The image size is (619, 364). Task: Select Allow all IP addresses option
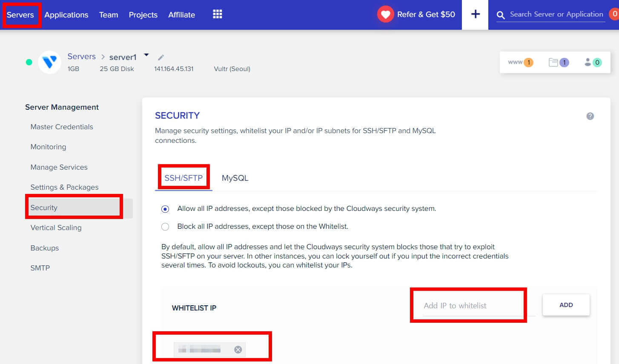(x=165, y=209)
